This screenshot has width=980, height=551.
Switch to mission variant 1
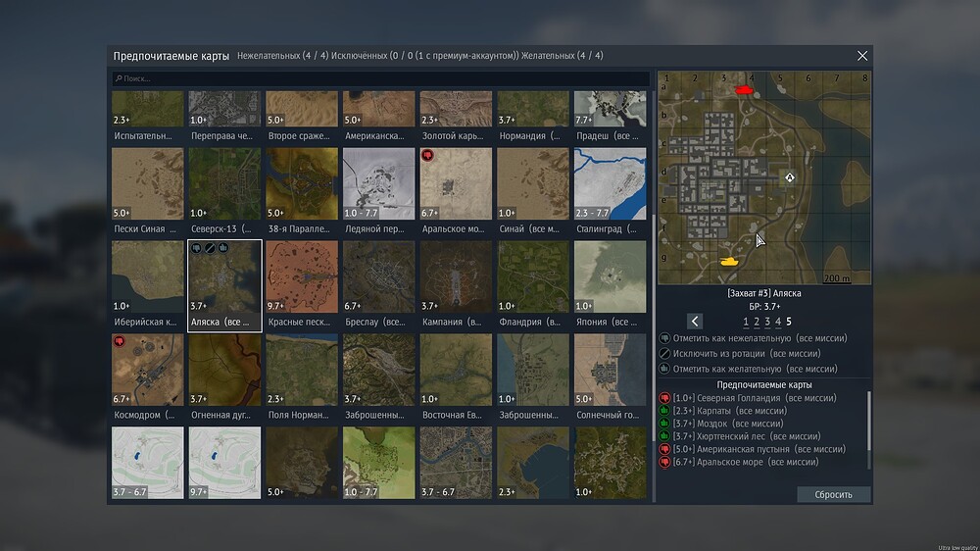tap(746, 322)
